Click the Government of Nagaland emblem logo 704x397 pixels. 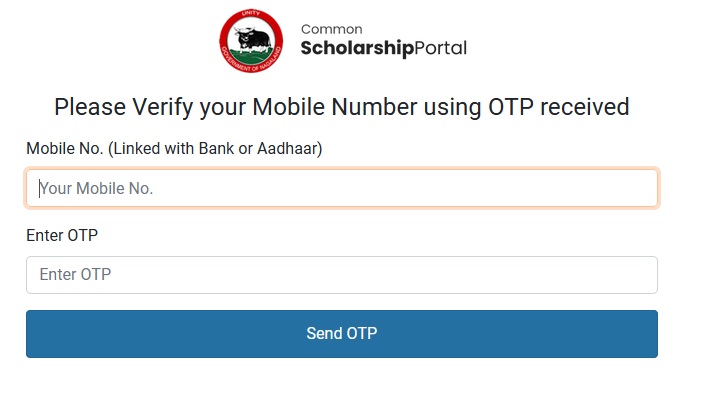coord(251,41)
